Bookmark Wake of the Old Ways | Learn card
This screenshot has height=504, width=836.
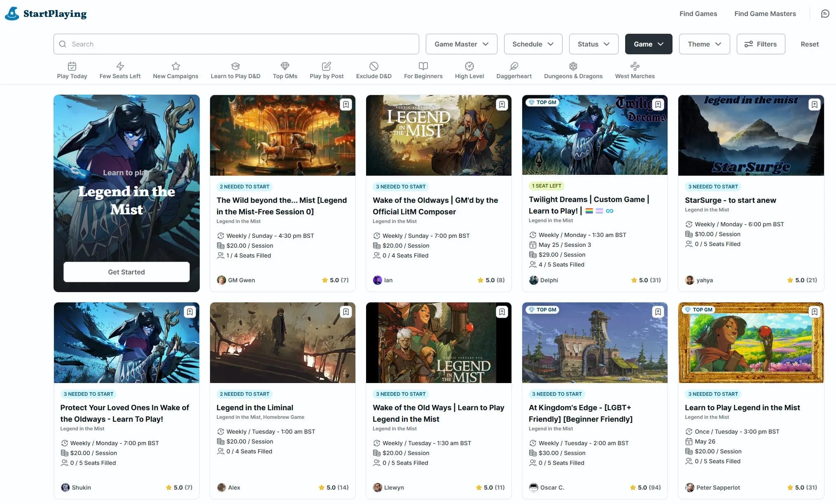tap(502, 312)
